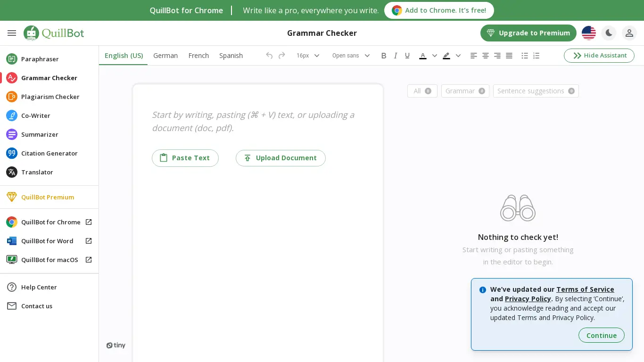This screenshot has height=362, width=644.
Task: Insert a numbered list
Action: (537, 56)
